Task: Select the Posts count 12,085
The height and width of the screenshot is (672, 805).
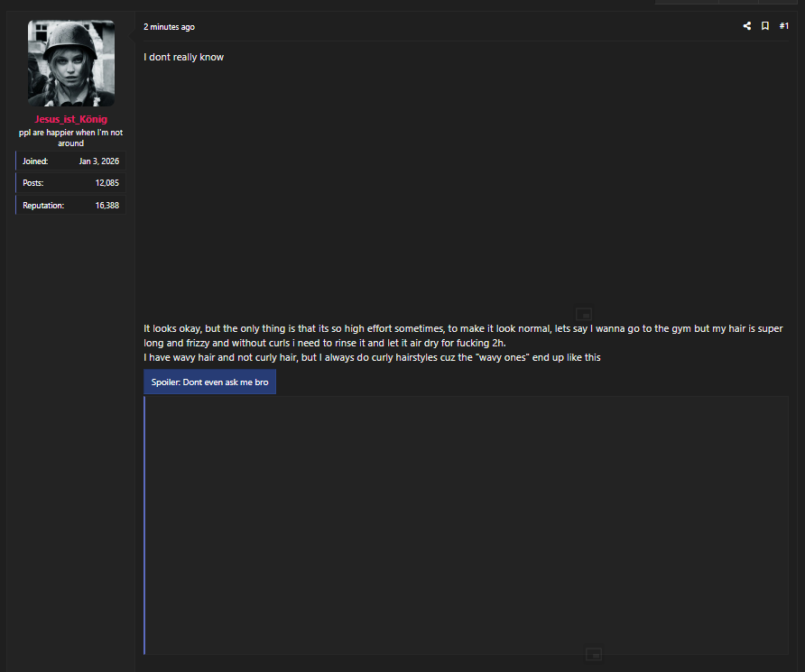Action: tap(106, 182)
